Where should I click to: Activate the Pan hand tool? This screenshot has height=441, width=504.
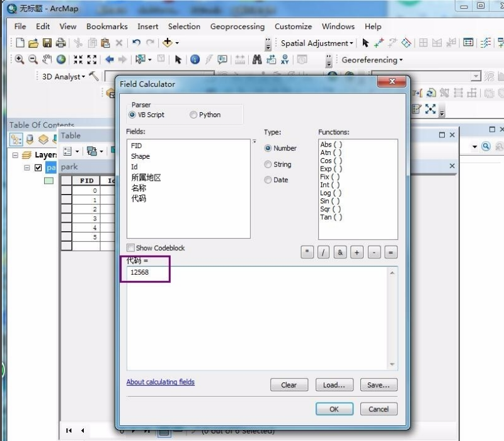pyautogui.click(x=47, y=59)
